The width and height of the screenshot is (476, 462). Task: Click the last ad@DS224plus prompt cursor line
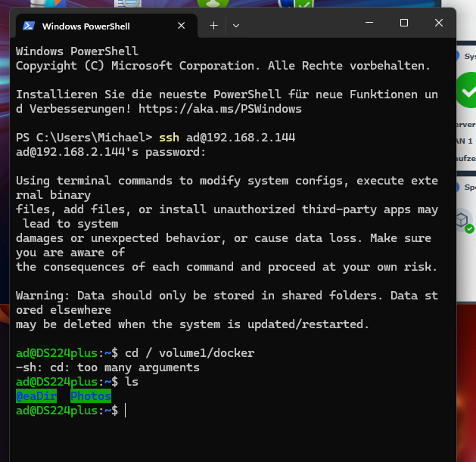pos(71,411)
